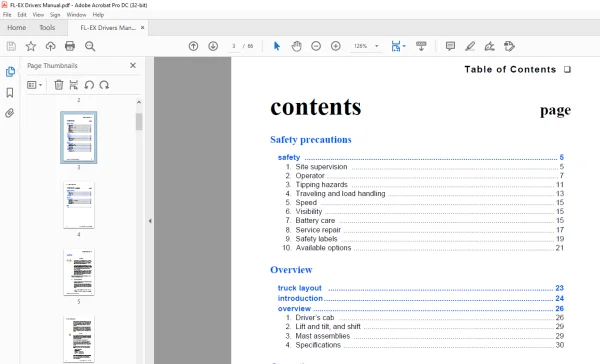Open the Find text magnifier icon
This screenshot has height=364, width=600.
pos(90,46)
